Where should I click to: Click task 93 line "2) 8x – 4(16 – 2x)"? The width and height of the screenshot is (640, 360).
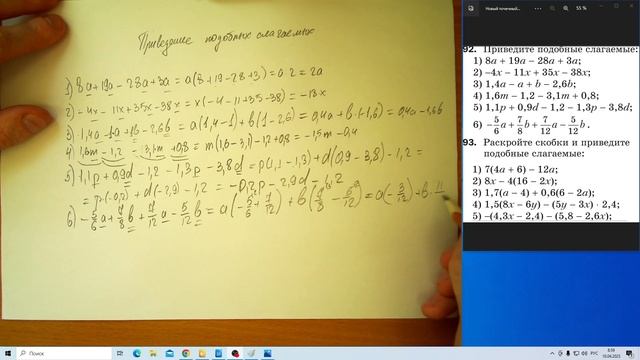pyautogui.click(x=515, y=181)
